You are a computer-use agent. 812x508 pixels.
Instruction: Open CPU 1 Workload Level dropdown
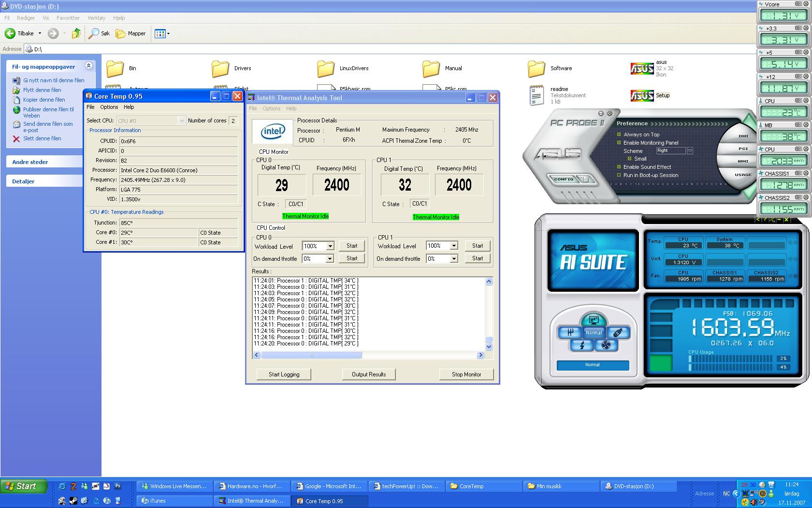[x=454, y=246]
